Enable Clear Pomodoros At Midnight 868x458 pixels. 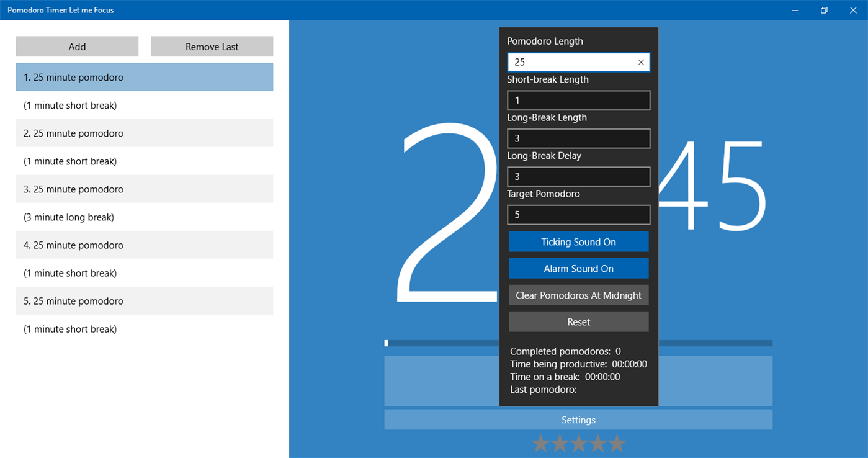tap(578, 295)
